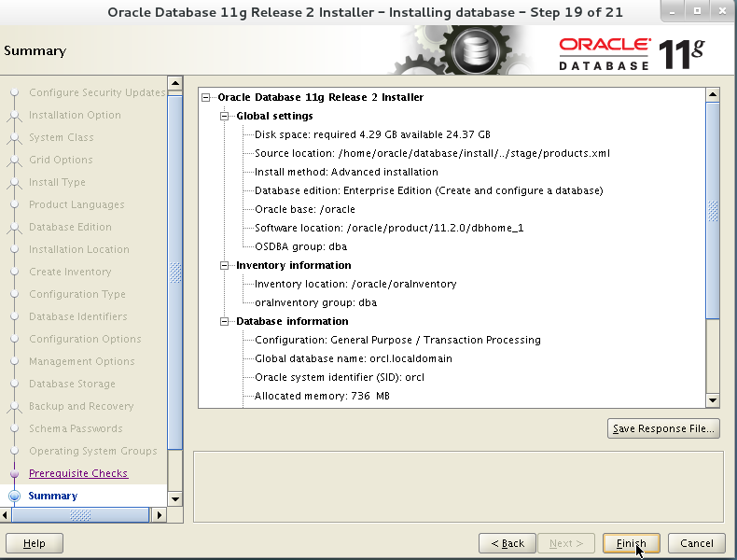Click the summary tree vertical scrollbar thumb
Screen dimensions: 737x560
point(713,211)
